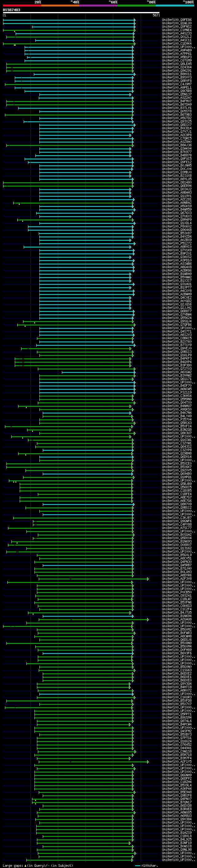Click alignment bar for UniRef100_A6XGW2
This screenshot has width=197, height=868.
pos(99,372)
